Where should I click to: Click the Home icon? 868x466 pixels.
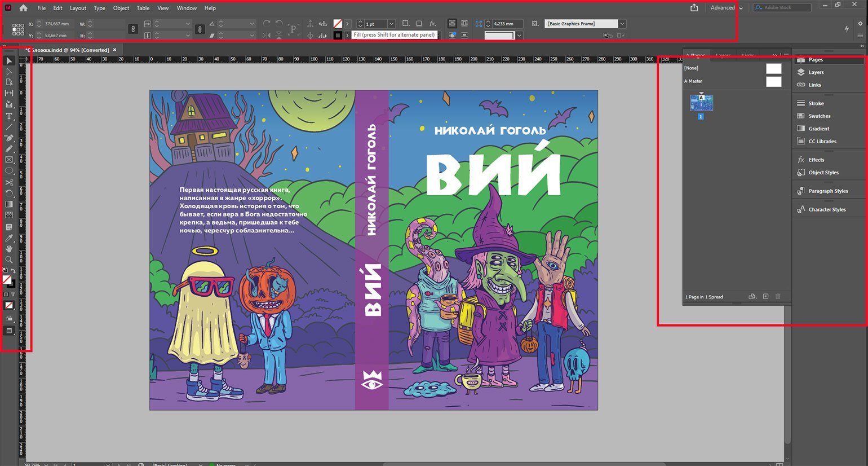click(x=23, y=8)
